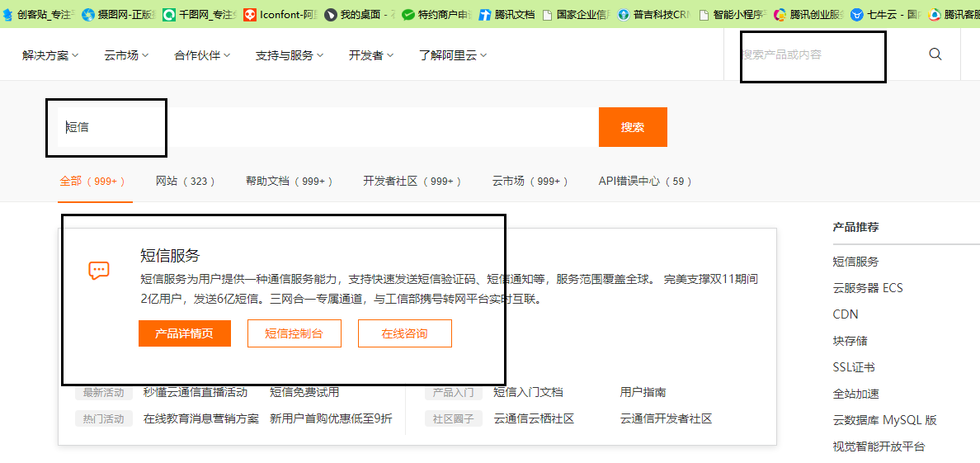Switch to the API错误中心 tab
Screen dimensions: 980x463
(646, 181)
